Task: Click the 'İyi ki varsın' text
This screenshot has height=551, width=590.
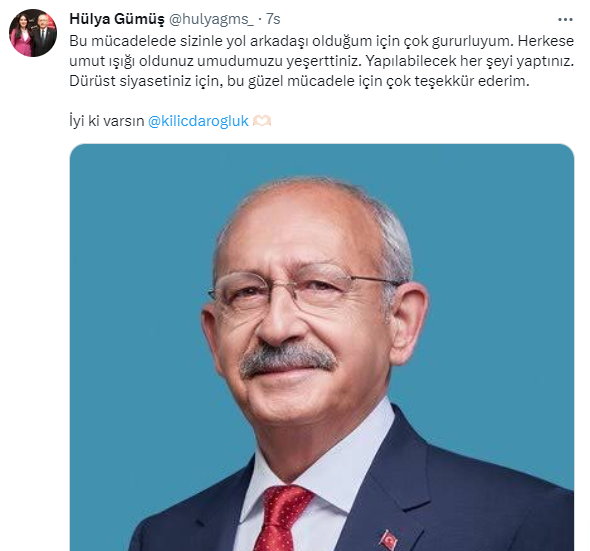Action: click(x=107, y=121)
